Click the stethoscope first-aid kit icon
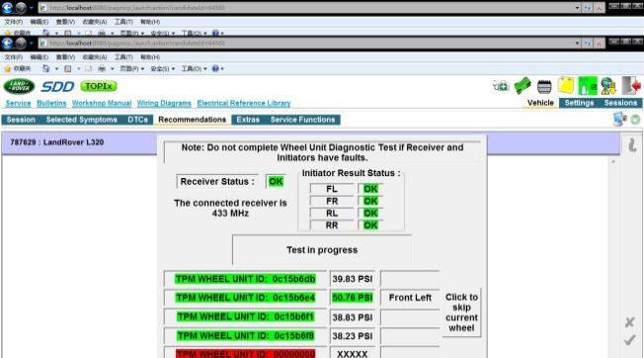This screenshot has height=358, width=644. (501, 86)
